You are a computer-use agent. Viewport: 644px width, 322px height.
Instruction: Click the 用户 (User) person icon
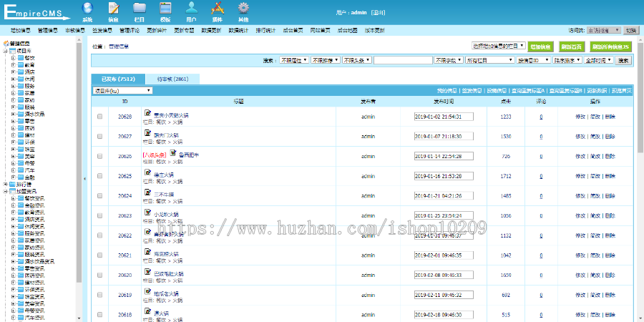[191, 9]
